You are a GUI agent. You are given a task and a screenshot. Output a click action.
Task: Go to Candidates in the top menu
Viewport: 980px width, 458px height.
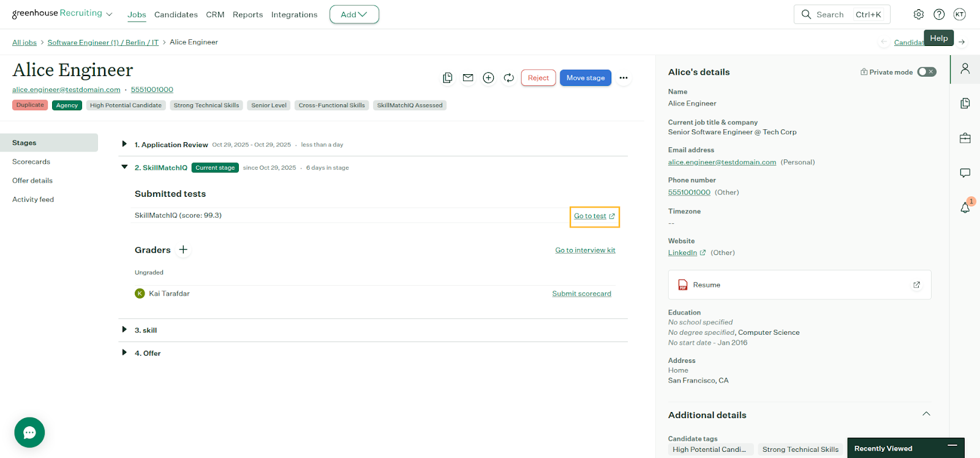coord(176,15)
